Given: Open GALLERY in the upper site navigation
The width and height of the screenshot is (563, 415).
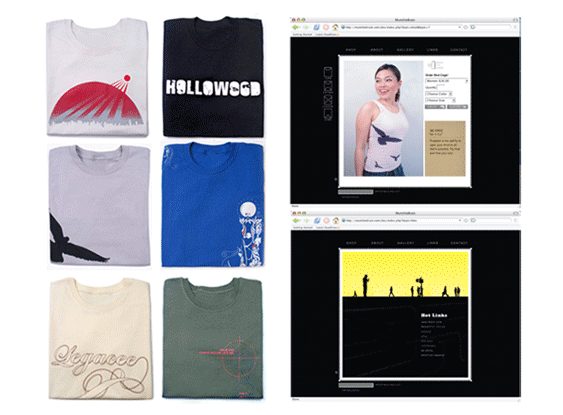Looking at the screenshot, I should (x=405, y=50).
